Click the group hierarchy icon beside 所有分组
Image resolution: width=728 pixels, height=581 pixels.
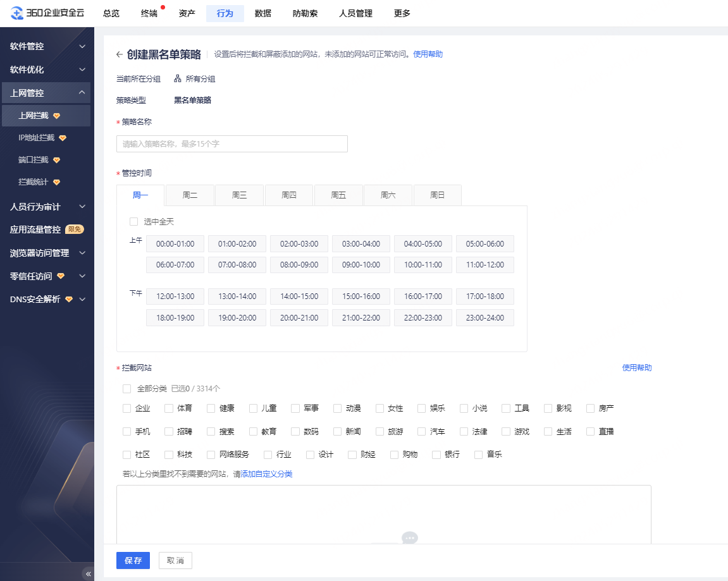coord(177,79)
